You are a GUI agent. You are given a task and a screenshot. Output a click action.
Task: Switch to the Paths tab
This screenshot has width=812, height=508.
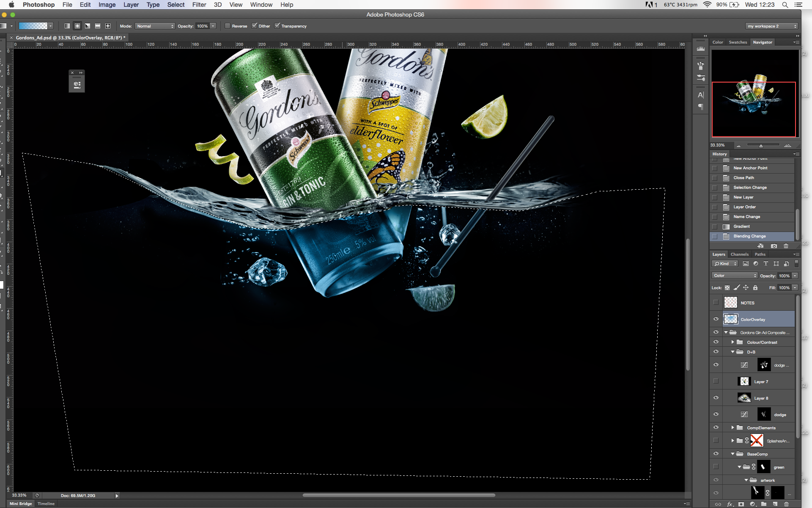[760, 254]
